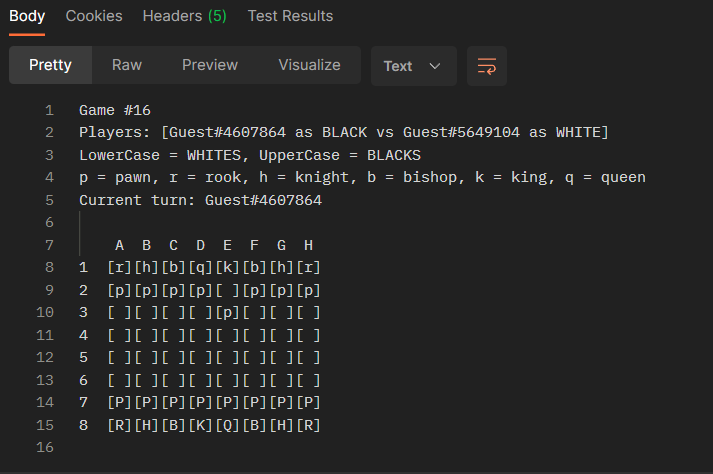
Task: Select the Raw view mode
Action: pyautogui.click(x=127, y=65)
